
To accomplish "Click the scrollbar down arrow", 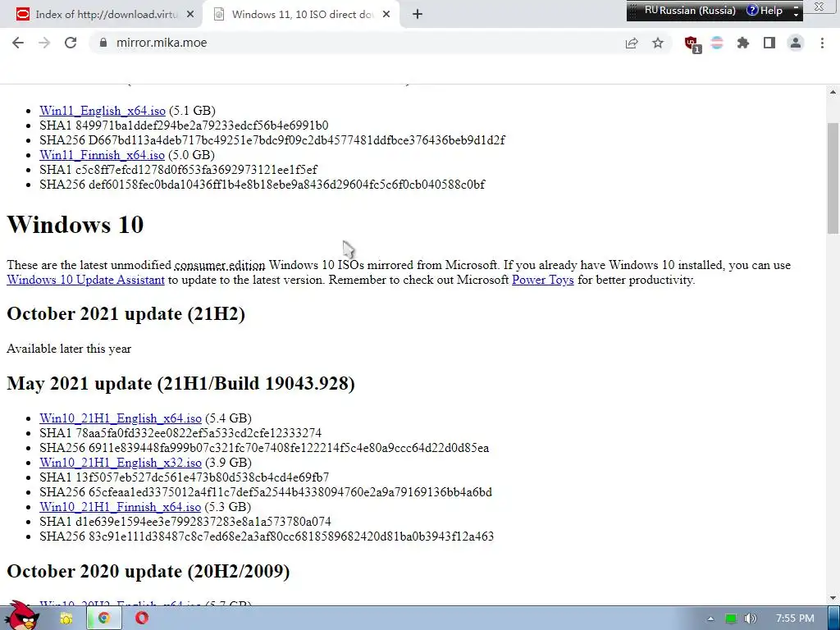I will click(833, 598).
